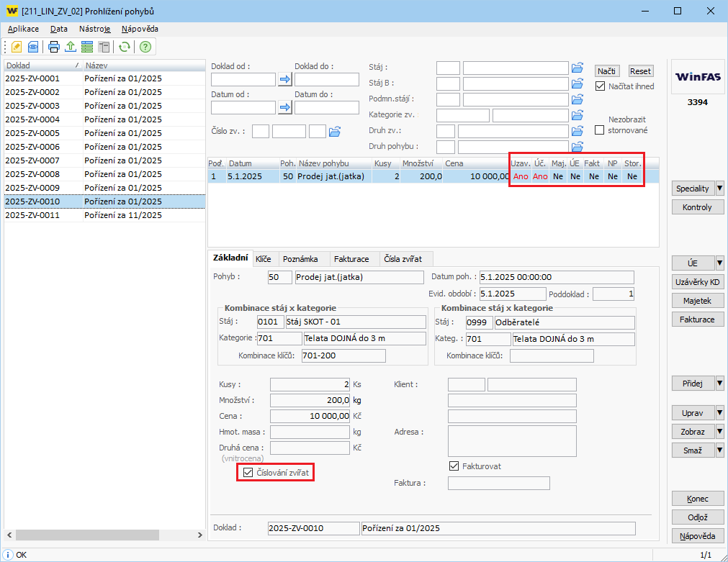Expand the Přidej dropdown arrow
The height and width of the screenshot is (562, 728).
click(x=719, y=383)
